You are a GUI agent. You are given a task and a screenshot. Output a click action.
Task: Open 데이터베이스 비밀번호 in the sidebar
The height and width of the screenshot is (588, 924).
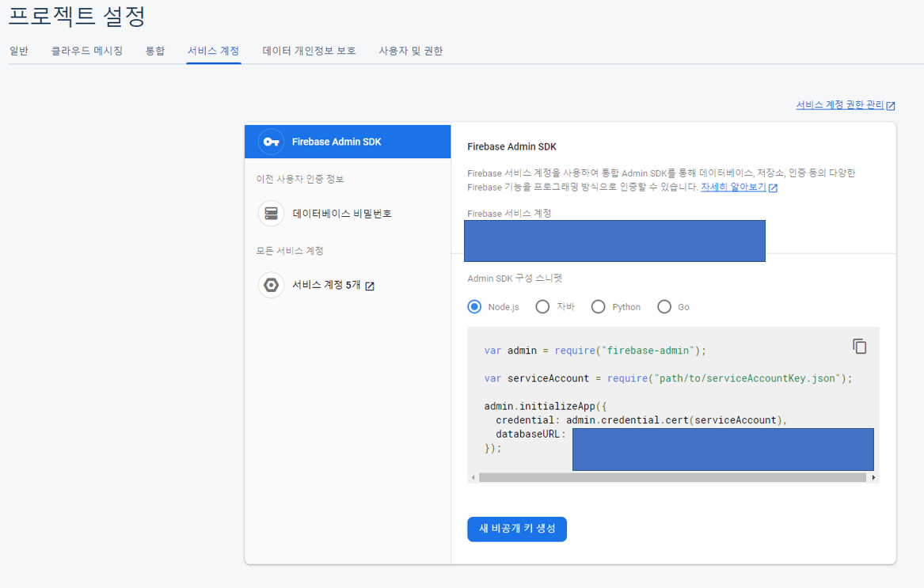[348, 214]
